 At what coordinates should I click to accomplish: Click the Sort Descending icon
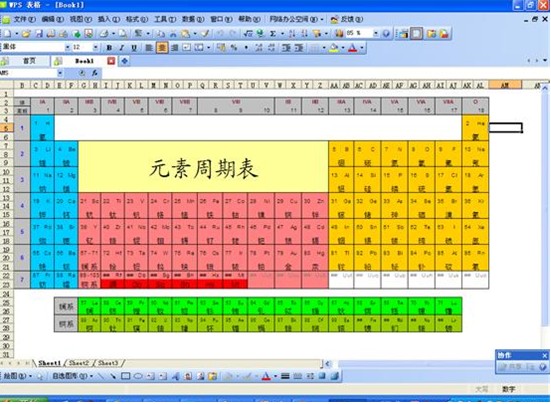pos(304,34)
